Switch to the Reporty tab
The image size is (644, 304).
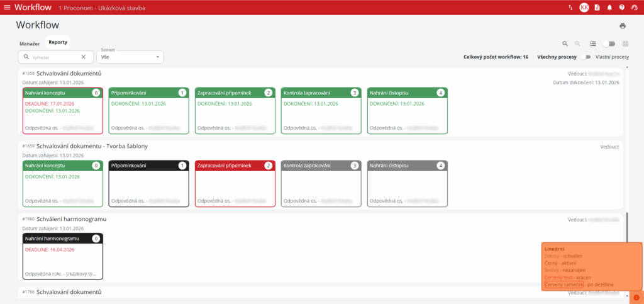(58, 42)
